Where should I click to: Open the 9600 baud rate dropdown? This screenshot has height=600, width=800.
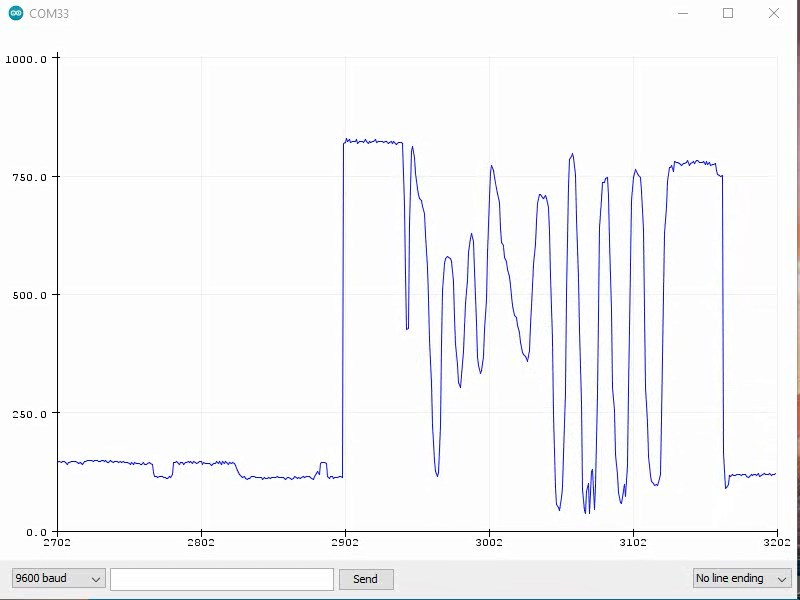point(58,579)
